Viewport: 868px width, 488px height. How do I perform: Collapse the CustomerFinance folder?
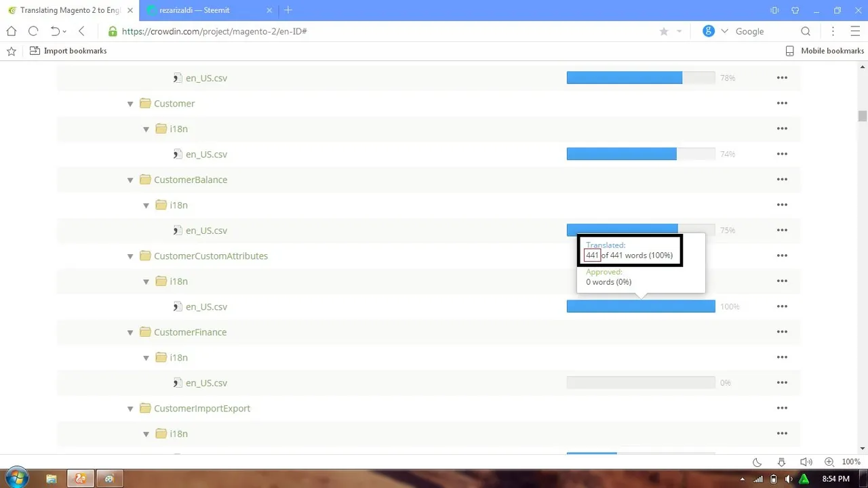130,332
